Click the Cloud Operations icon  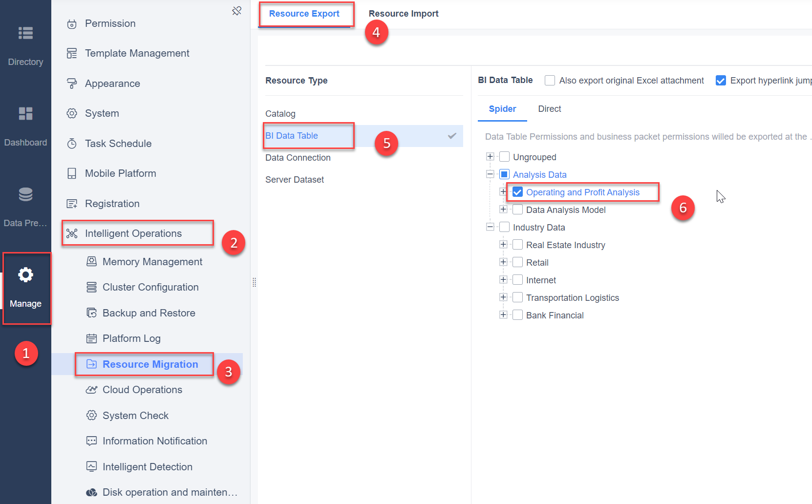click(91, 390)
